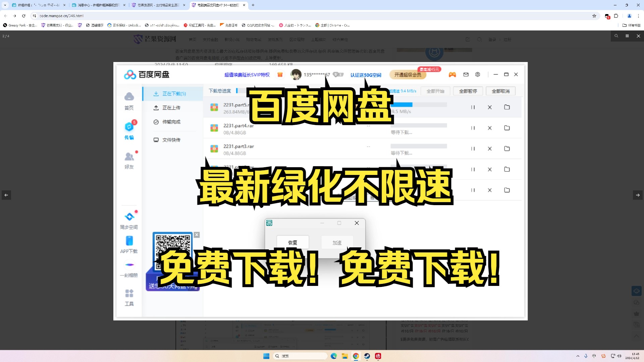Viewport: 644px width, 362px height.
Task: Open a new browser tab
Action: click(x=253, y=5)
